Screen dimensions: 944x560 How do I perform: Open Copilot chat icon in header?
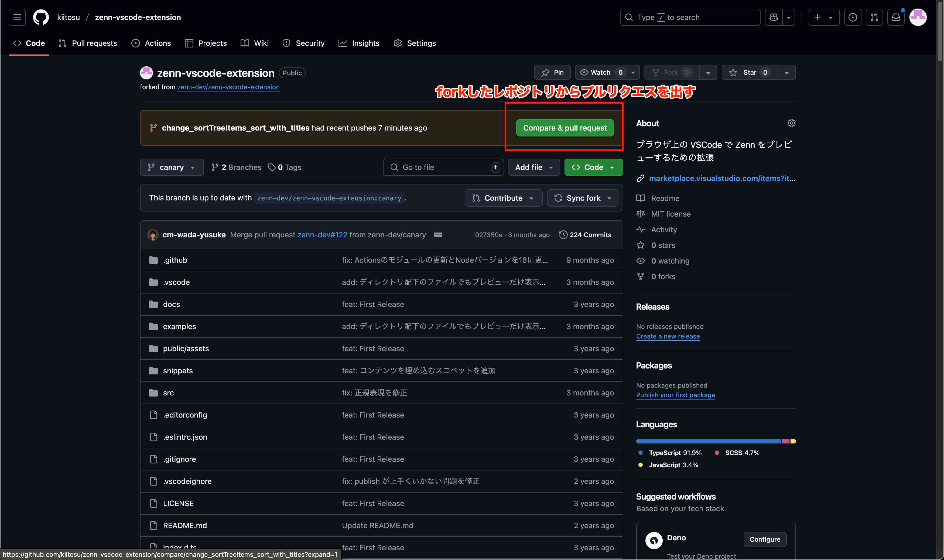pyautogui.click(x=774, y=17)
